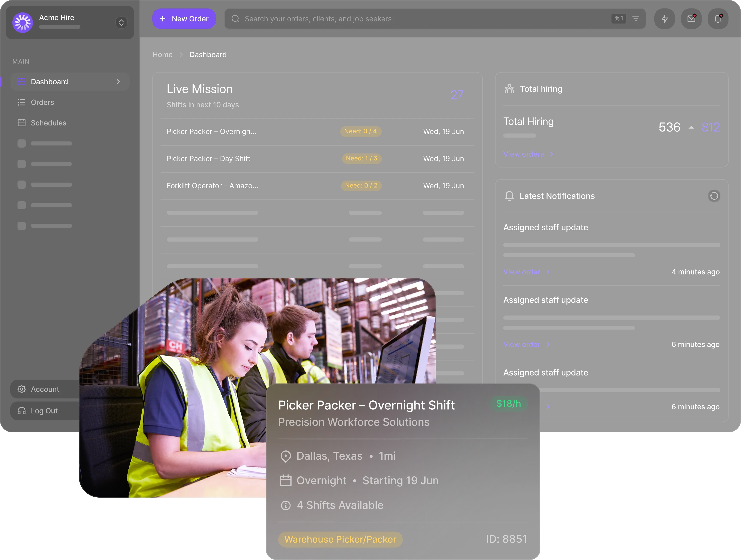The width and height of the screenshot is (741, 560).
Task: Go to Schedules in sidebar
Action: [x=48, y=123]
